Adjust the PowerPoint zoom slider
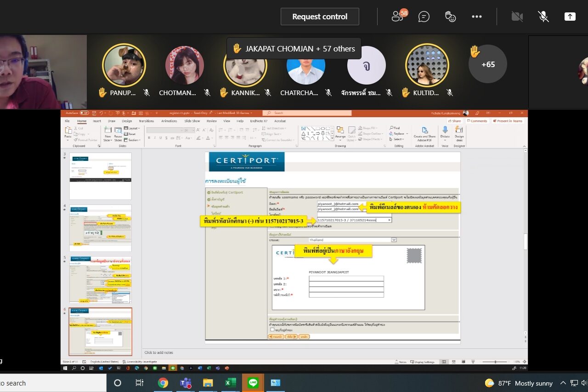Image resolution: width=588 pixels, height=392 pixels. (494, 362)
